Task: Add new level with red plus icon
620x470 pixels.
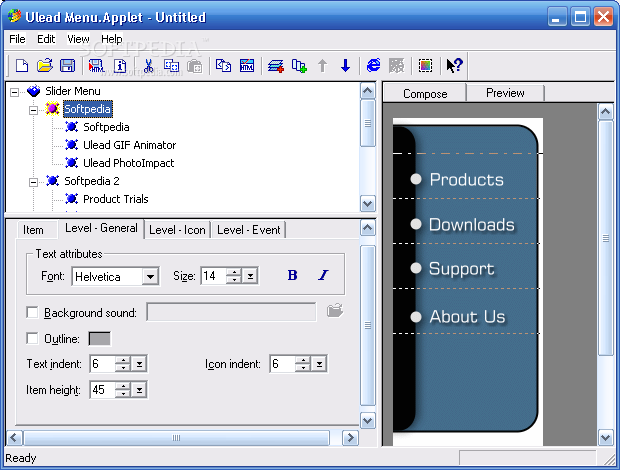Action: pyautogui.click(x=276, y=65)
